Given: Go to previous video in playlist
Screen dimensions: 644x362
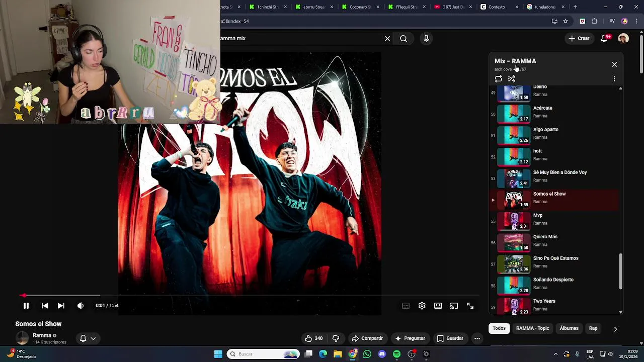Looking at the screenshot, I should (x=45, y=306).
